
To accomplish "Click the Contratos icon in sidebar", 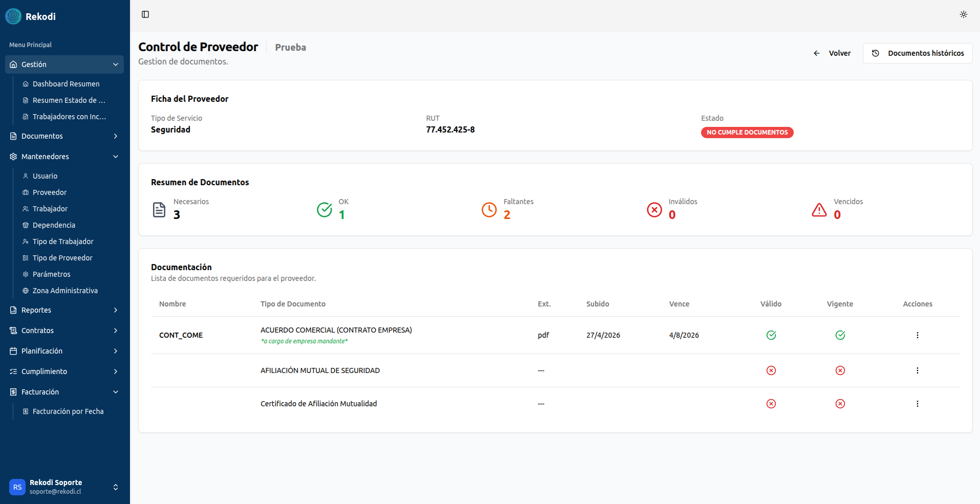I will point(13,331).
